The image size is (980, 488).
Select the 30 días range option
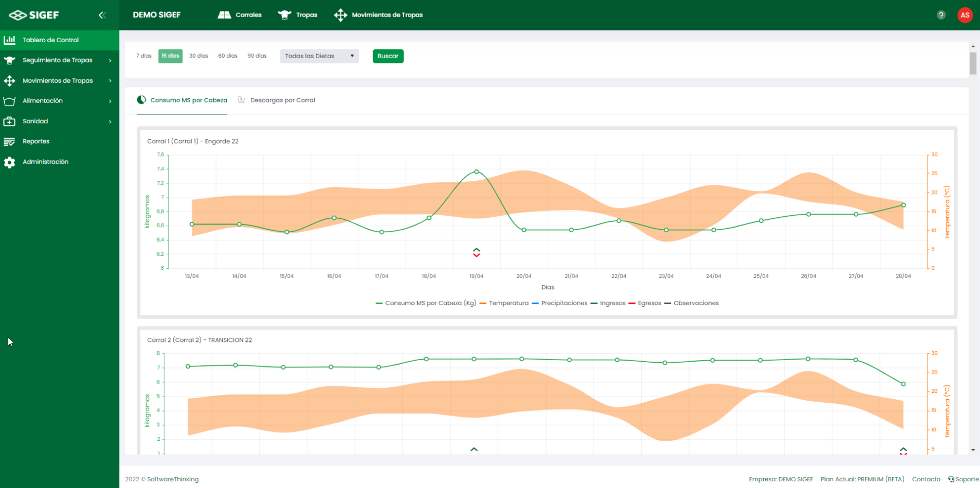point(198,56)
